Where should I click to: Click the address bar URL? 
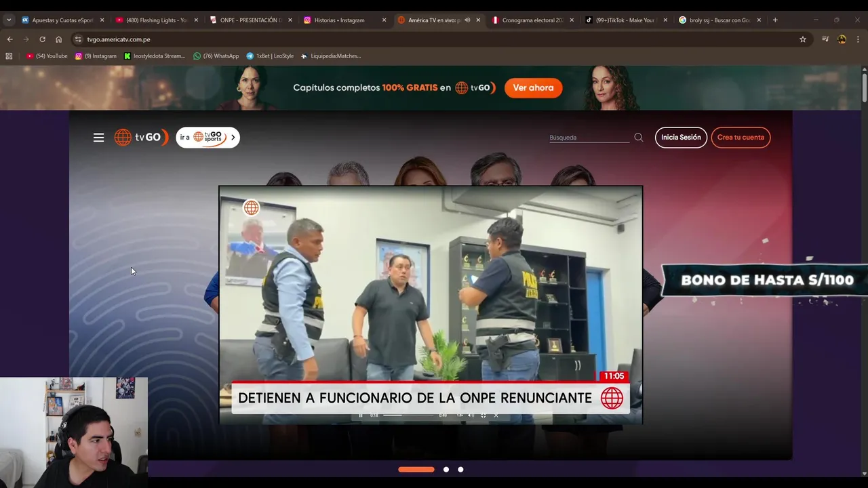click(x=119, y=39)
